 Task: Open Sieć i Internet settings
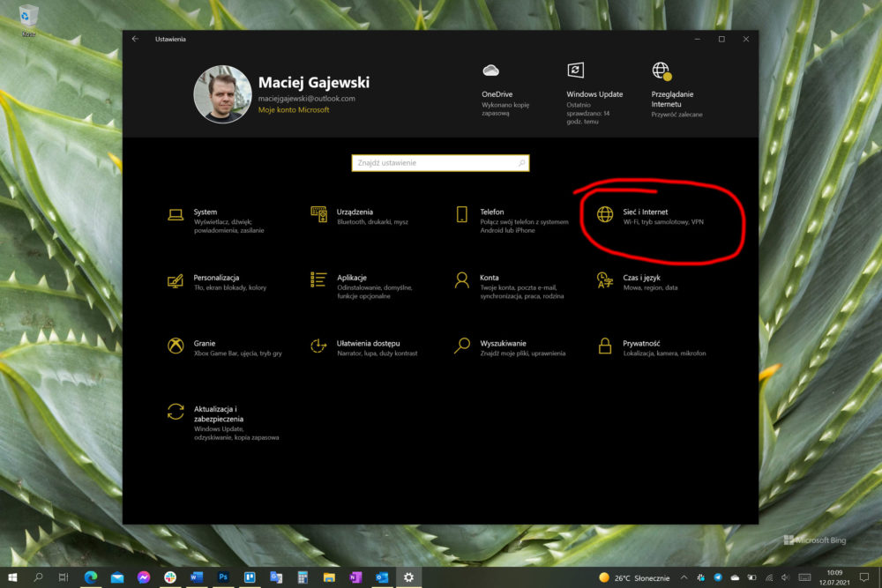650,217
